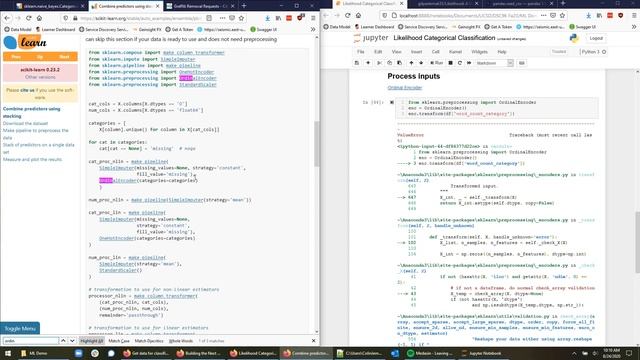This screenshot has width=640, height=360.
Task: Open the Jupyter Insert menu
Action: 416,52
